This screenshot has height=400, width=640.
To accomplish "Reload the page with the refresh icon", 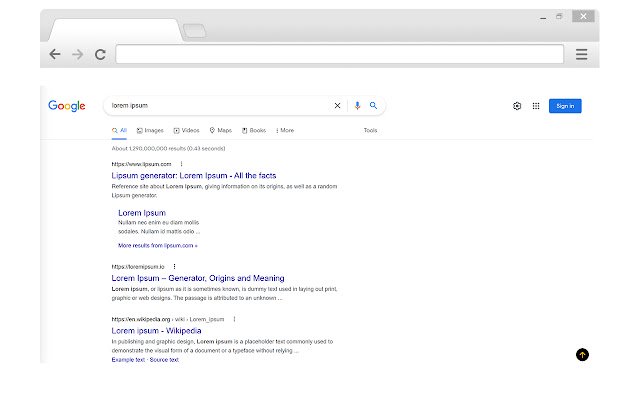I will [x=100, y=54].
